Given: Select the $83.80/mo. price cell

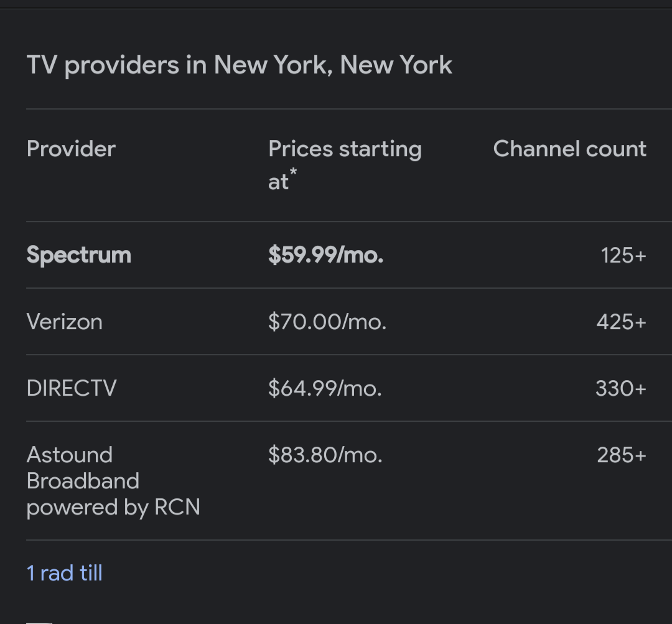Looking at the screenshot, I should [325, 455].
